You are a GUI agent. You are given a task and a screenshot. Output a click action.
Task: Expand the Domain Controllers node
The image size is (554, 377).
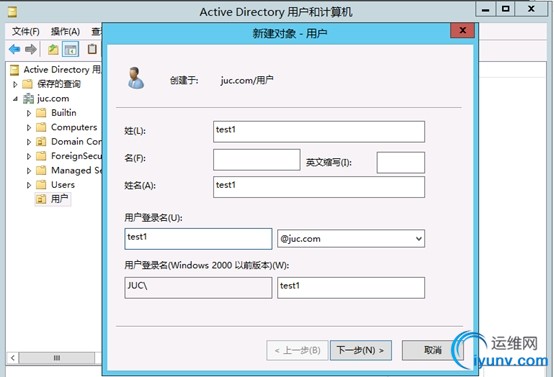point(29,142)
